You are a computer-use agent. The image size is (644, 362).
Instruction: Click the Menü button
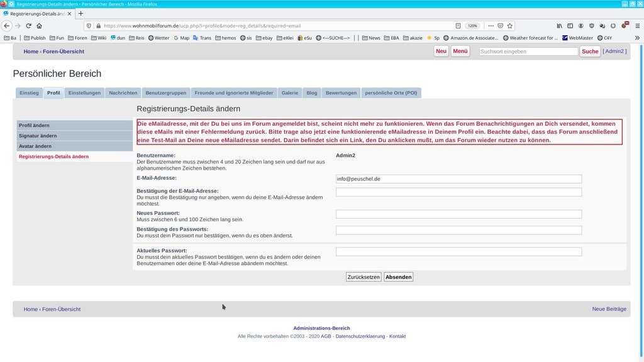[460, 52]
